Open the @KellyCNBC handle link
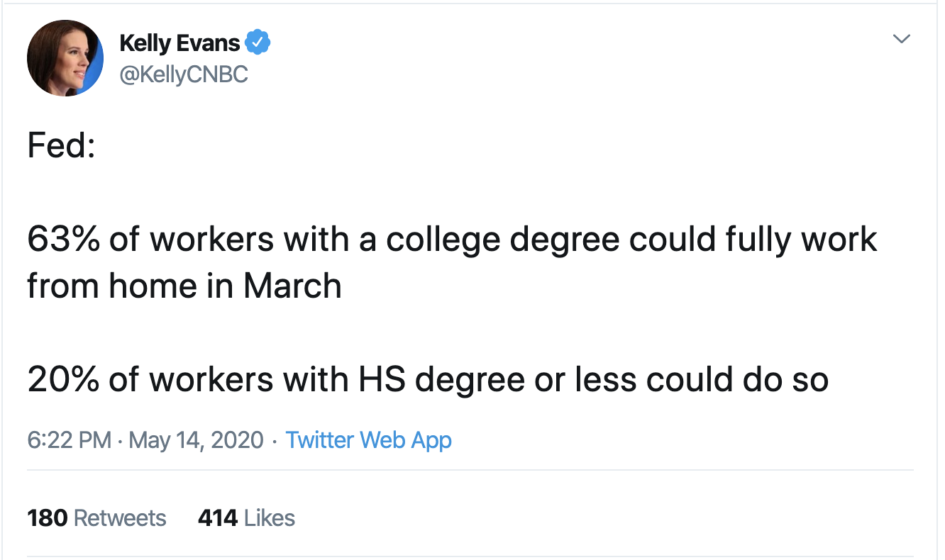The height and width of the screenshot is (560, 945). coord(184,74)
